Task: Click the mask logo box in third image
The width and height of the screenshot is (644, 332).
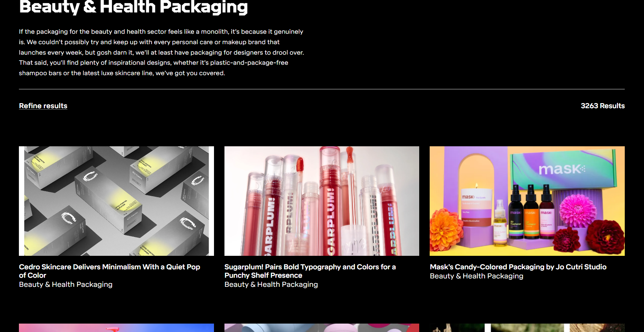Action: click(563, 169)
